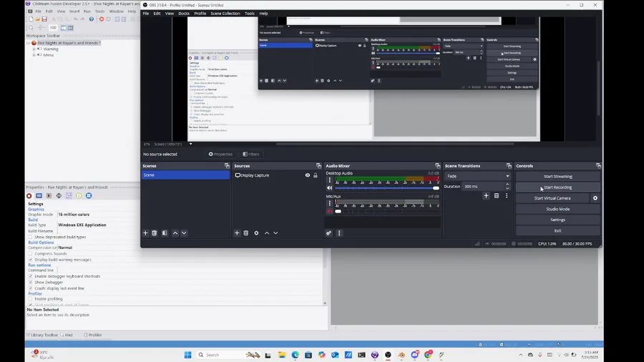Show hidden system tray icons chevron
The height and width of the screenshot is (362, 644).
[x=521, y=355]
